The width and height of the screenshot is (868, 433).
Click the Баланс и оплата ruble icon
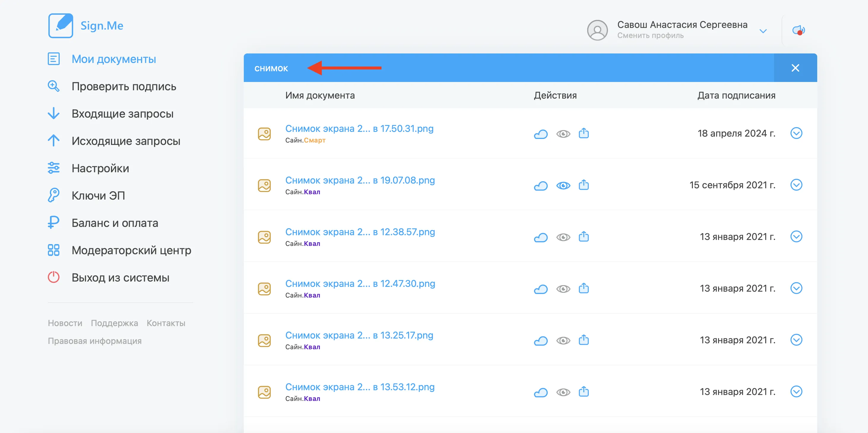pyautogui.click(x=53, y=222)
